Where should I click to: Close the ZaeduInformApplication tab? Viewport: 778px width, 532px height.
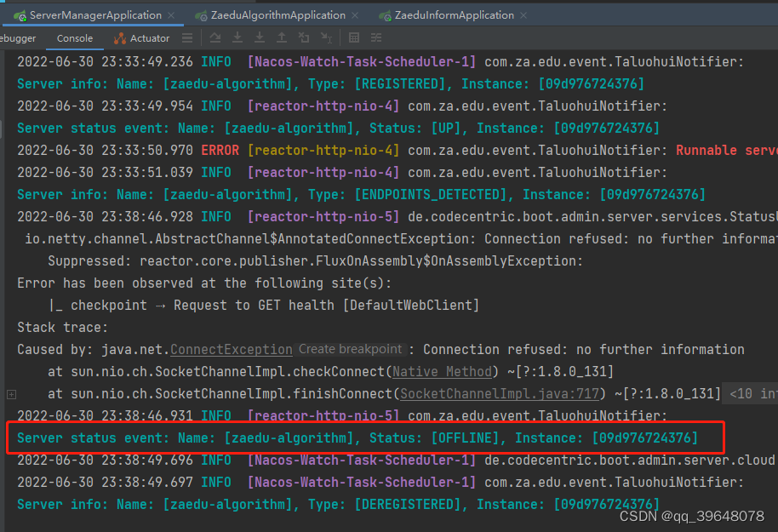pyautogui.click(x=523, y=16)
